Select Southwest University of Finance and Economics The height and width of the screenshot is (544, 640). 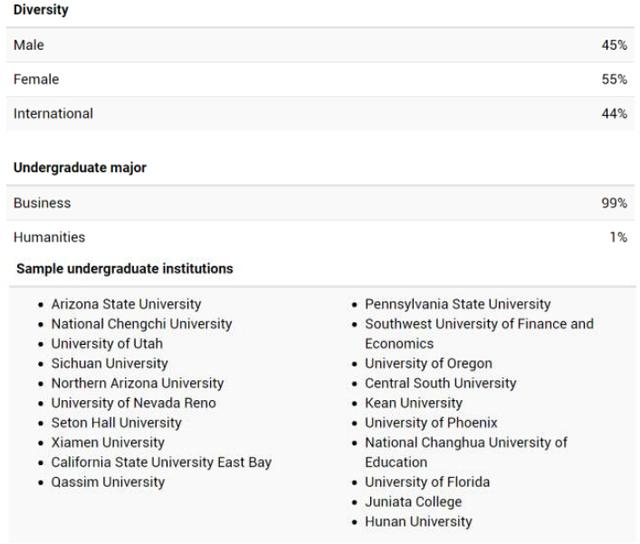pyautogui.click(x=479, y=334)
